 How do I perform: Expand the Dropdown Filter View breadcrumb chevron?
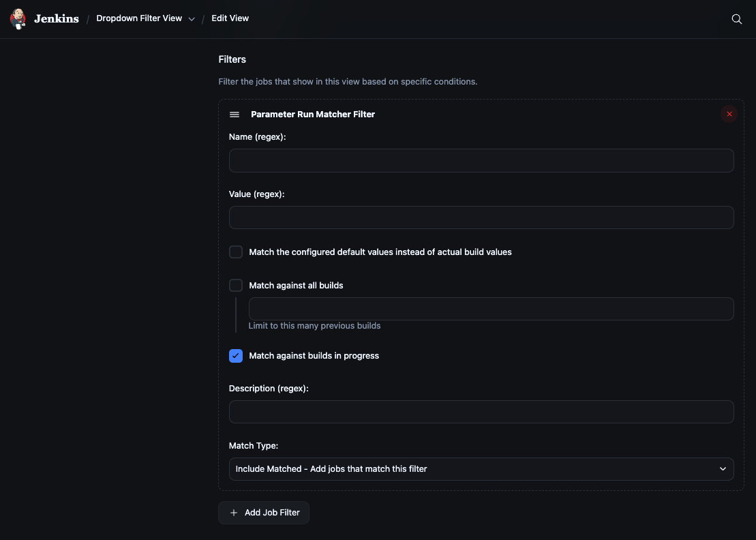click(191, 19)
